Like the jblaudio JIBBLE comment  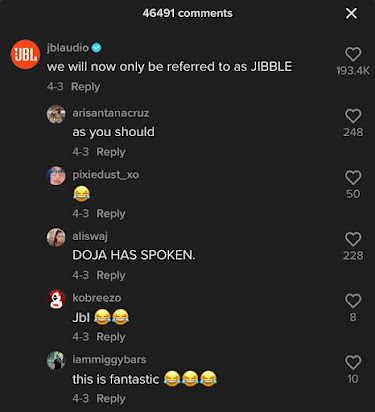click(353, 54)
